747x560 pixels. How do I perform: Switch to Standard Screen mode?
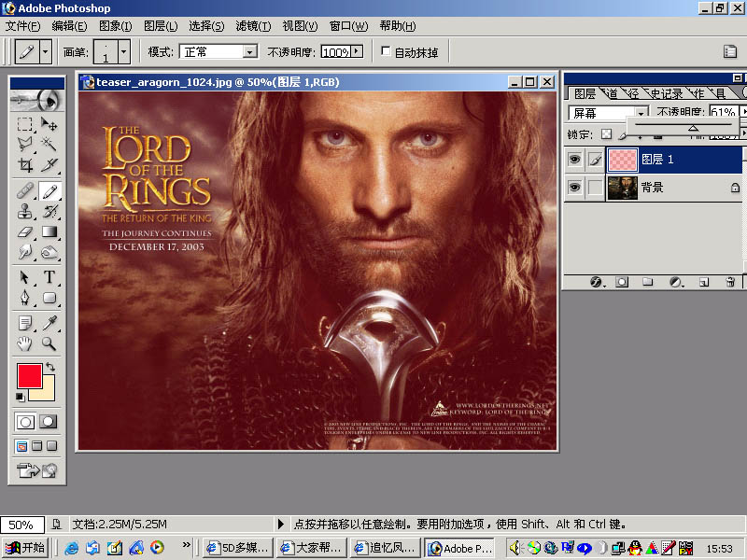21,446
